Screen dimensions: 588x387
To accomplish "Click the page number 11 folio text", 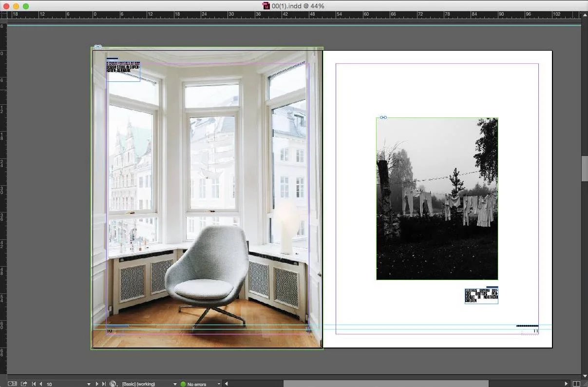I will [x=535, y=331].
